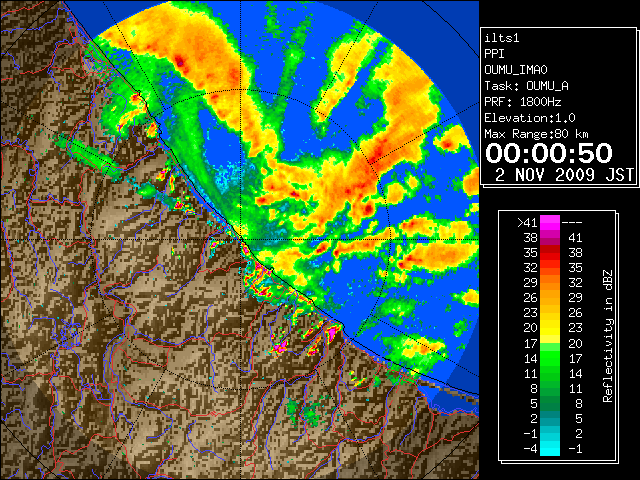640x480 pixels.
Task: Click the orange 29 to 32 legend color
Action: (550, 283)
